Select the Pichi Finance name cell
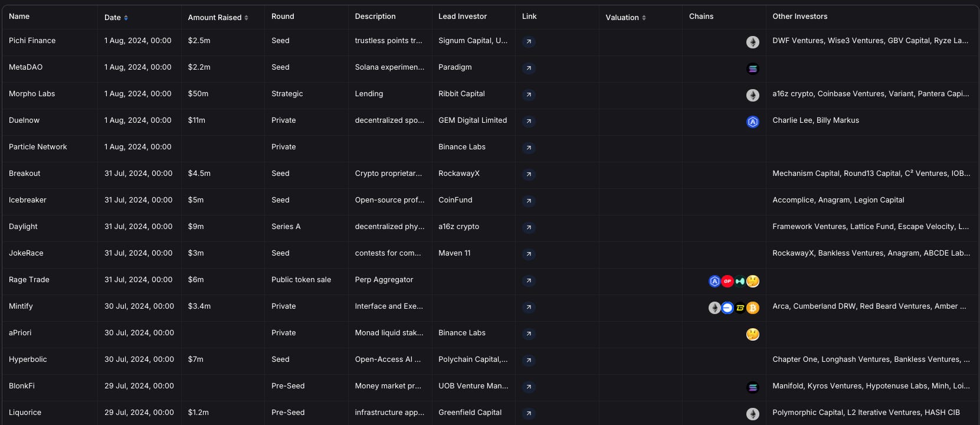 (32, 41)
